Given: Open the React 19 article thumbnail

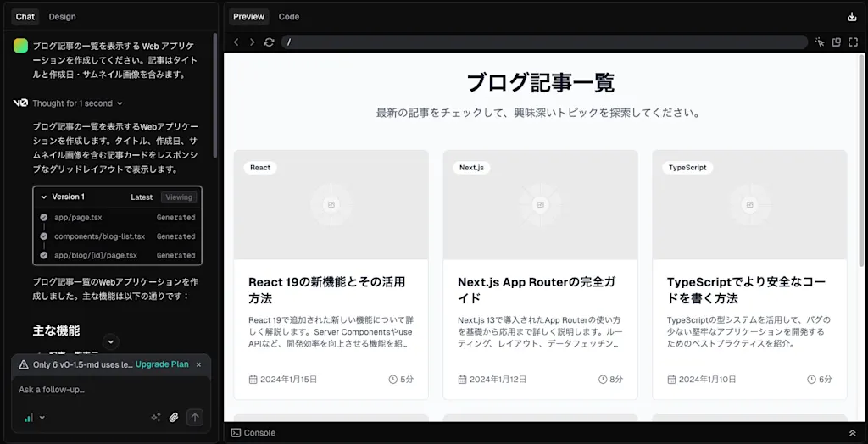Looking at the screenshot, I should pos(331,205).
